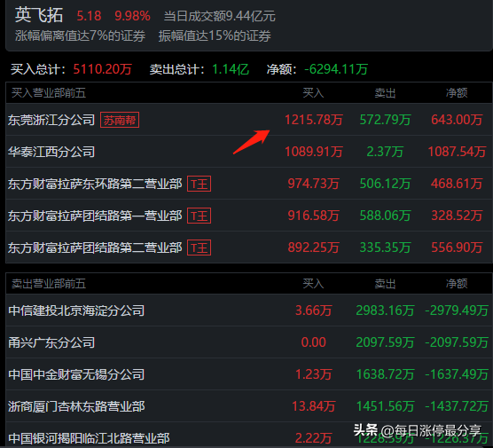The image size is (493, 448).
Task: Select 振幅值达15%的证券 label
Action: [215, 35]
